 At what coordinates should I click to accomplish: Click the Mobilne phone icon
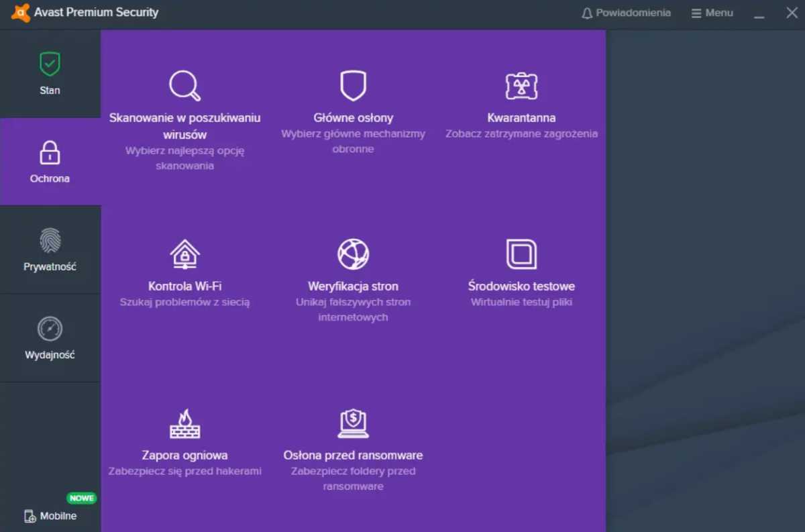(30, 517)
